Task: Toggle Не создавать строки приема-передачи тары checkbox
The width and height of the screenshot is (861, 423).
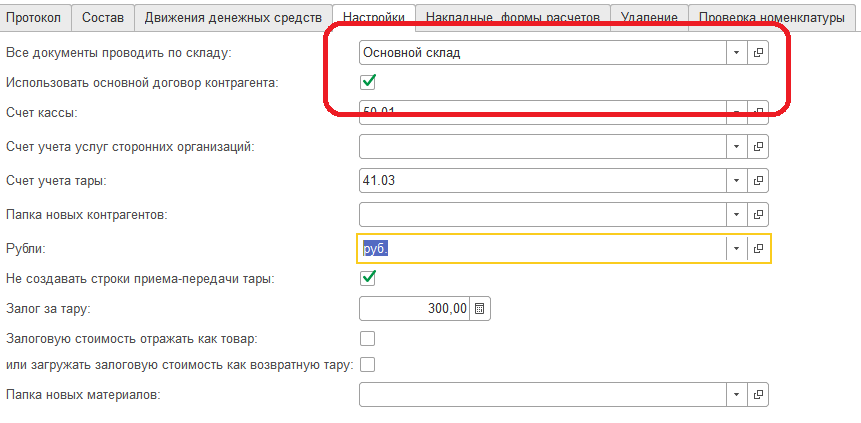Action: [x=367, y=278]
